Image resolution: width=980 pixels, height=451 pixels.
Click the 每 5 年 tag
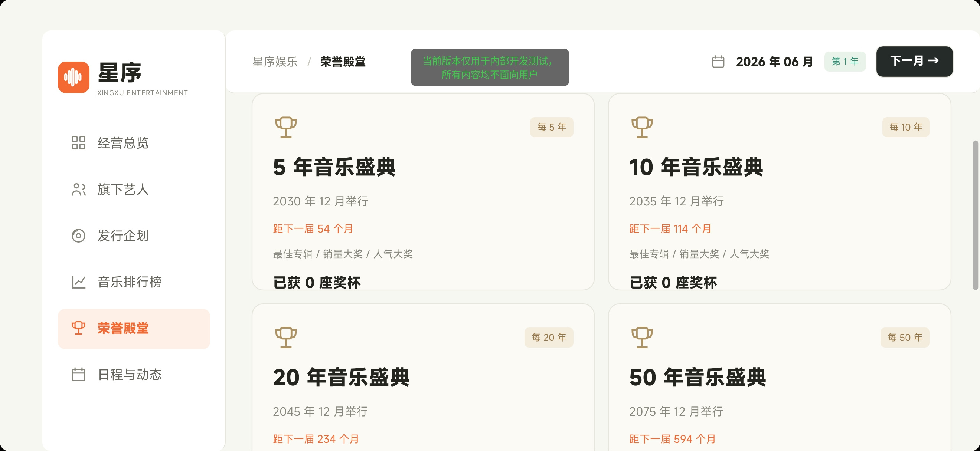551,127
